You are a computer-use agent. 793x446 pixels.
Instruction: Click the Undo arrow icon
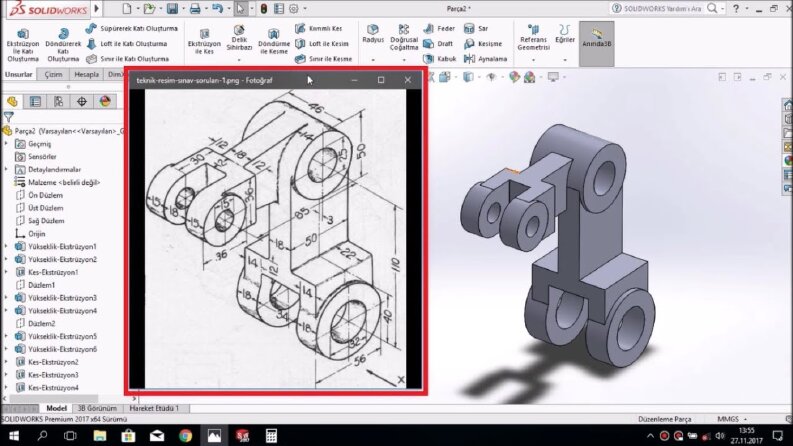coord(217,9)
